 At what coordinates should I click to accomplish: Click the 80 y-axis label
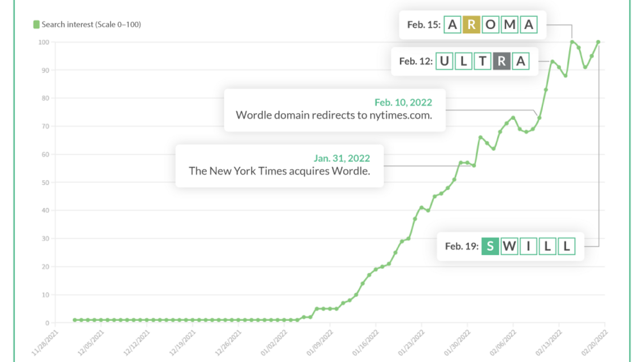click(x=45, y=98)
